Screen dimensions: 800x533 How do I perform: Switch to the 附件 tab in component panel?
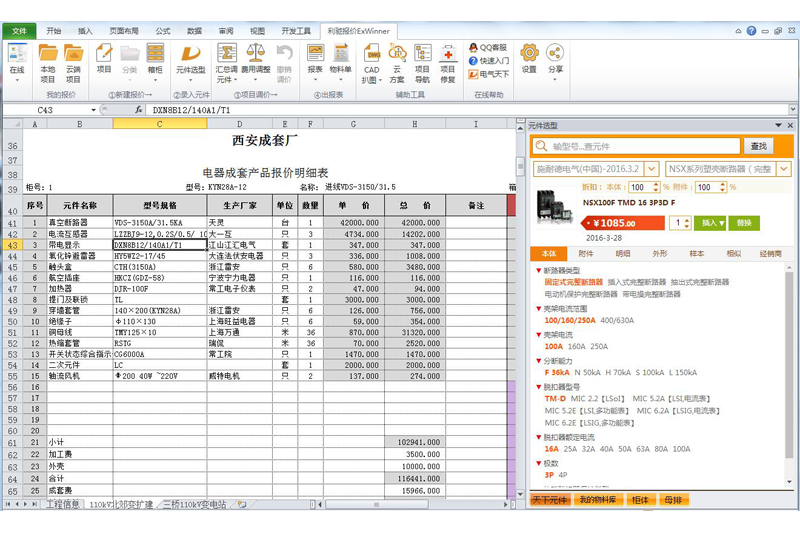(586, 254)
